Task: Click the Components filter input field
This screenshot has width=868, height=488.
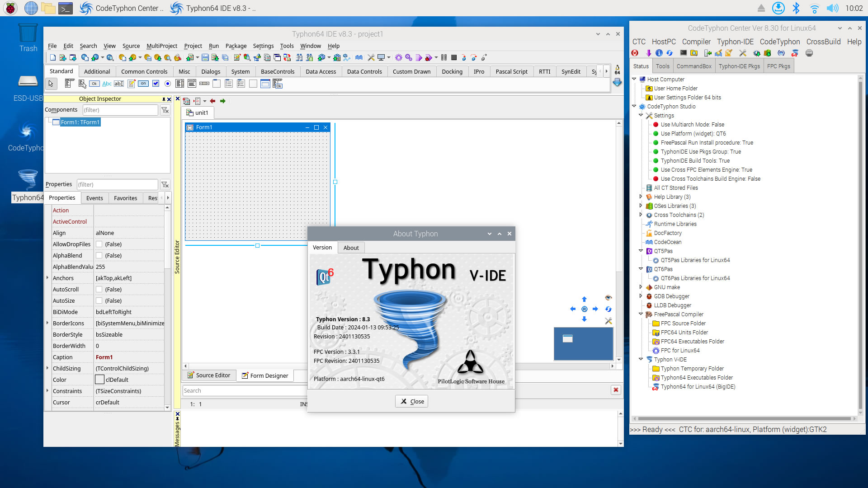Action: [x=120, y=110]
